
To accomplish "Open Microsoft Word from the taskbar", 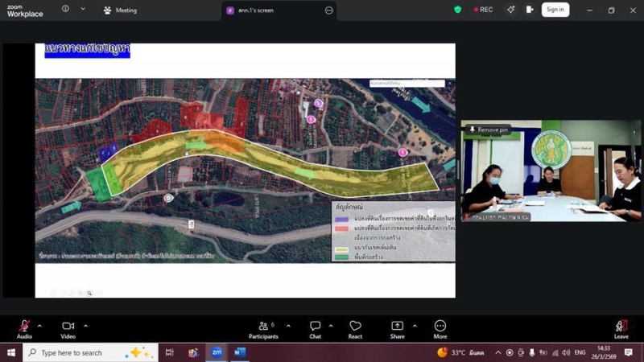I will tap(239, 352).
